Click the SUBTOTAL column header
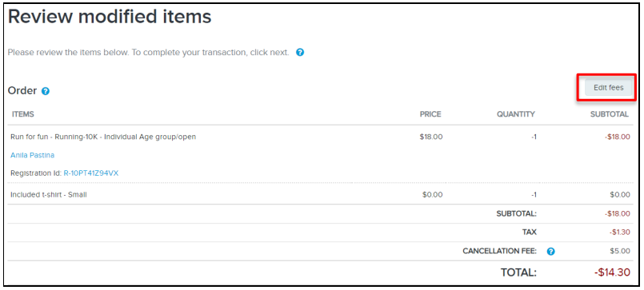The image size is (644, 290). click(610, 114)
